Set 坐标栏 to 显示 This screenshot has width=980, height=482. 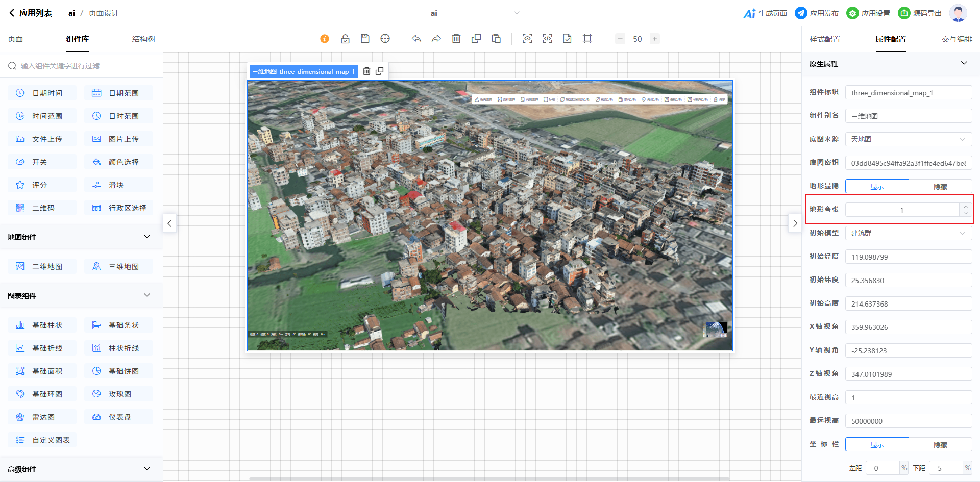(x=877, y=445)
